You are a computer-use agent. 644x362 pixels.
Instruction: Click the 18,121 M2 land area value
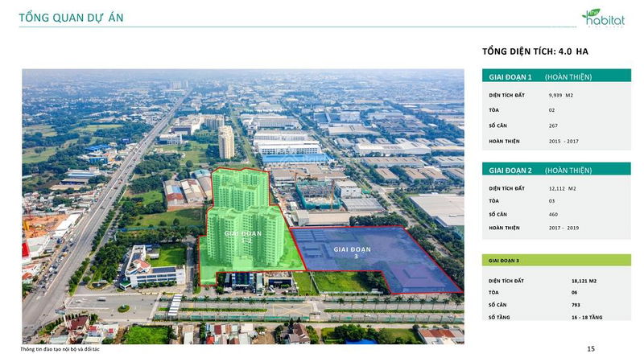coord(586,281)
